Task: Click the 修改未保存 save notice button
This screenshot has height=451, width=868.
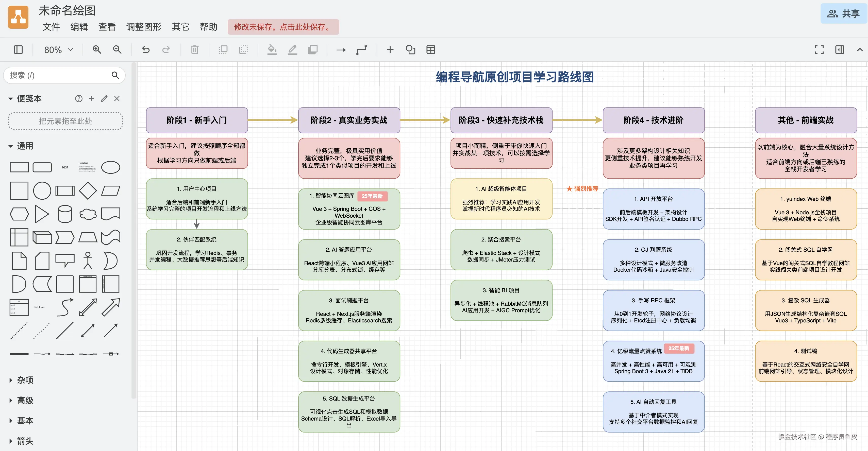Action: [x=283, y=27]
